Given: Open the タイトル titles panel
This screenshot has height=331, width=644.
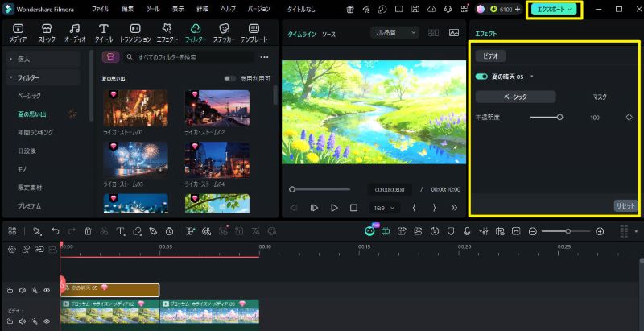Looking at the screenshot, I should click(104, 33).
